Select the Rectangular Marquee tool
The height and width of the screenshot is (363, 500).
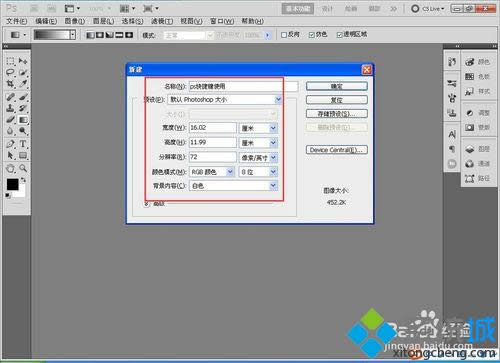(10, 61)
